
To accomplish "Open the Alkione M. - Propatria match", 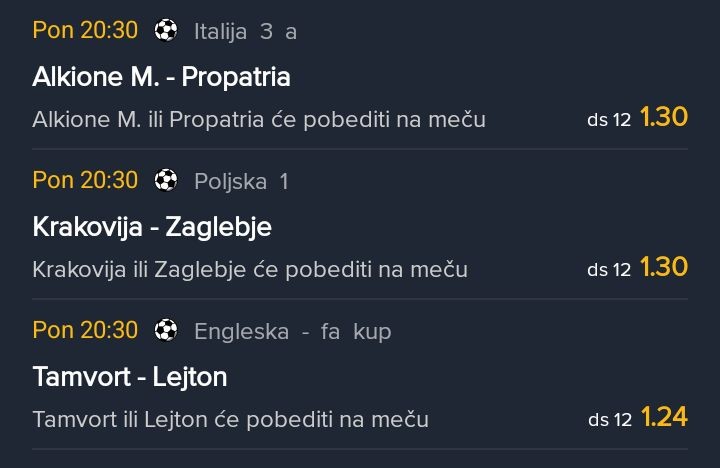I will 161,77.
